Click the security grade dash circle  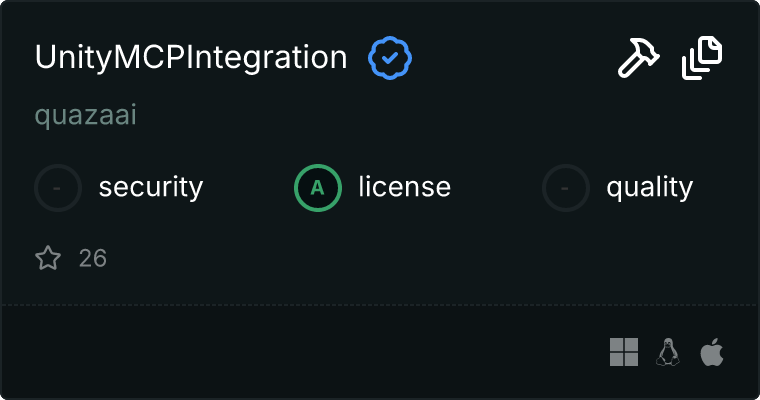pos(58,187)
